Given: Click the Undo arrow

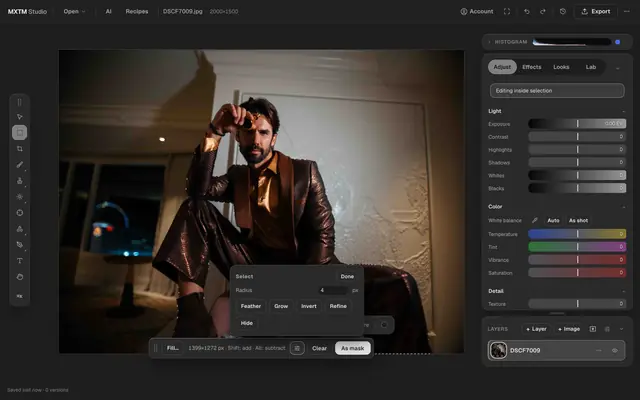Looking at the screenshot, I should 527,11.
